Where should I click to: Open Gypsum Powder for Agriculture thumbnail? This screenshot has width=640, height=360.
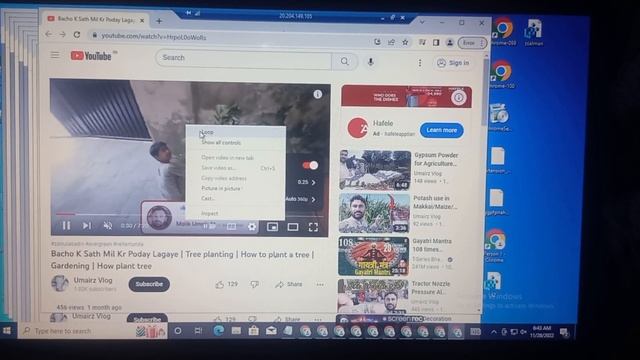click(375, 170)
